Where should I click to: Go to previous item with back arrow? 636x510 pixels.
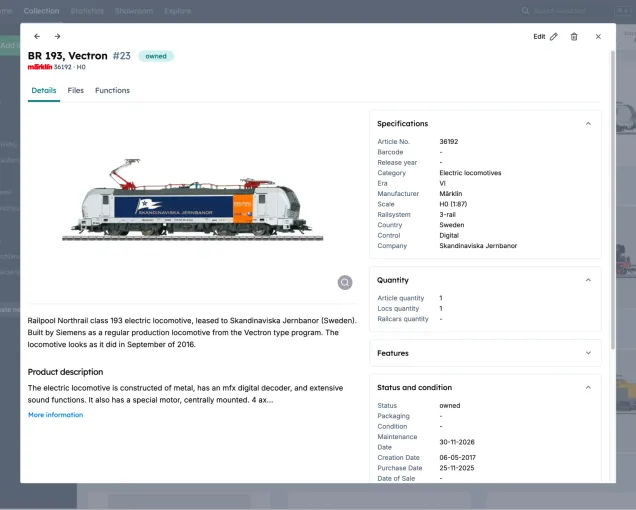click(x=37, y=37)
